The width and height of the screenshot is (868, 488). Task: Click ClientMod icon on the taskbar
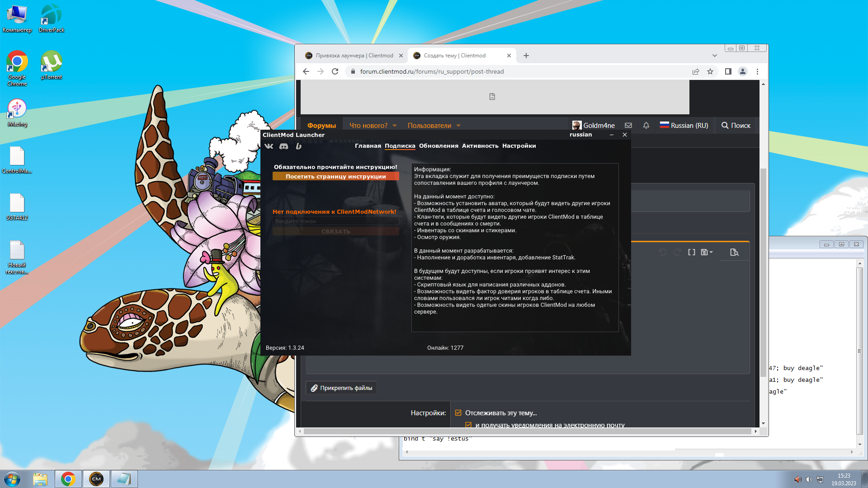tap(96, 479)
